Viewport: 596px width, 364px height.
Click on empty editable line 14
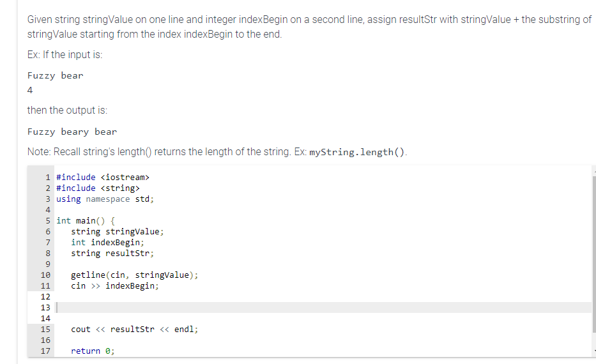click(x=323, y=319)
